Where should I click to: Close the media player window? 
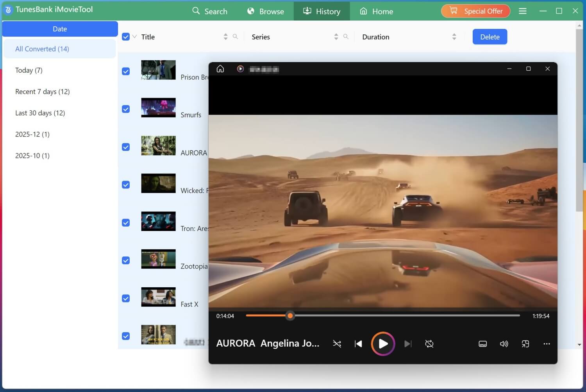point(548,69)
